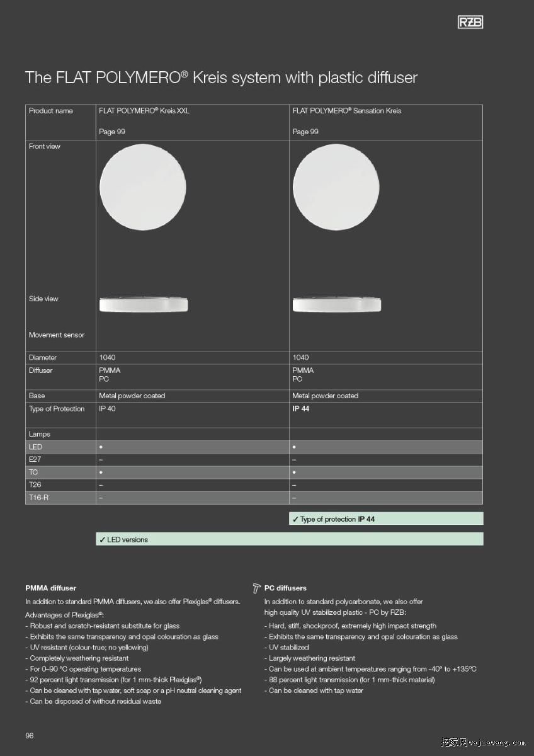Click 'Hard, stiff, shockproof' line
Viewport: 534px width, 756px height.
pyautogui.click(x=350, y=626)
